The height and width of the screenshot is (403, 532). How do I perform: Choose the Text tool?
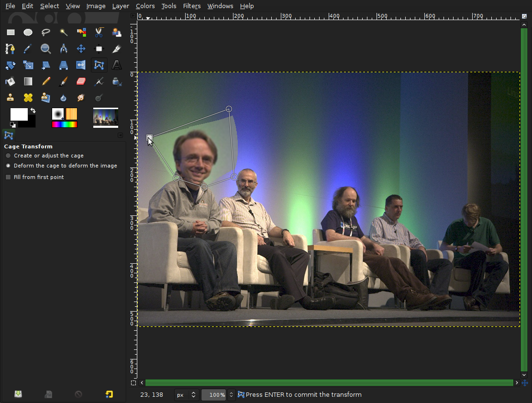point(117,65)
